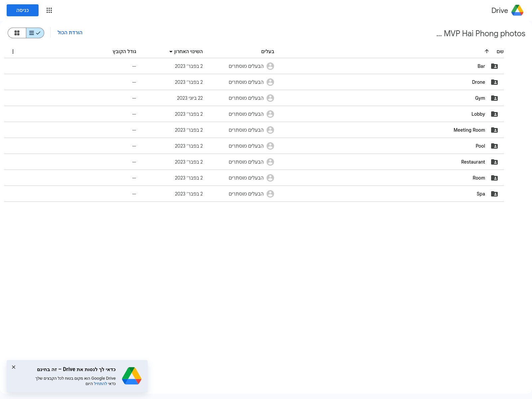Open the Spa folder name

(481, 194)
